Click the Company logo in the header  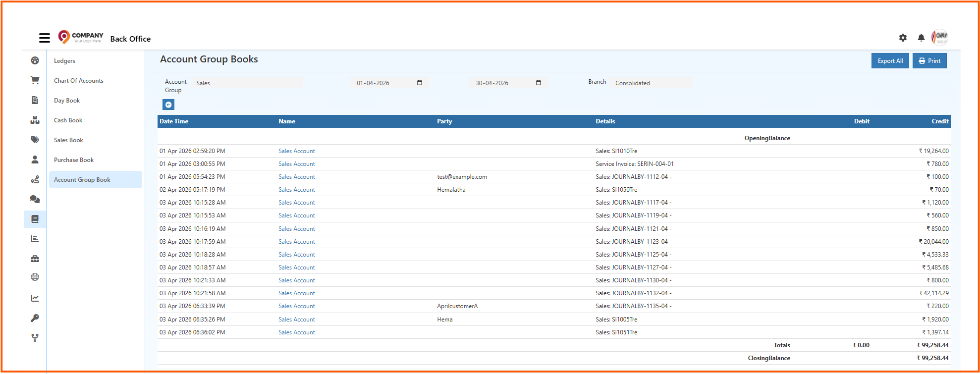[x=81, y=37]
